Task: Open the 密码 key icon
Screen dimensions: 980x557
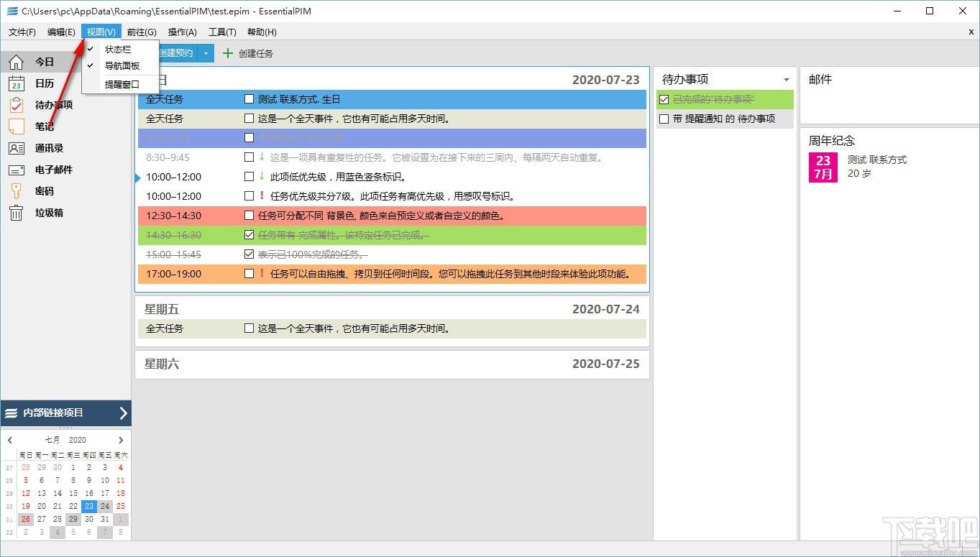Action: [x=16, y=191]
